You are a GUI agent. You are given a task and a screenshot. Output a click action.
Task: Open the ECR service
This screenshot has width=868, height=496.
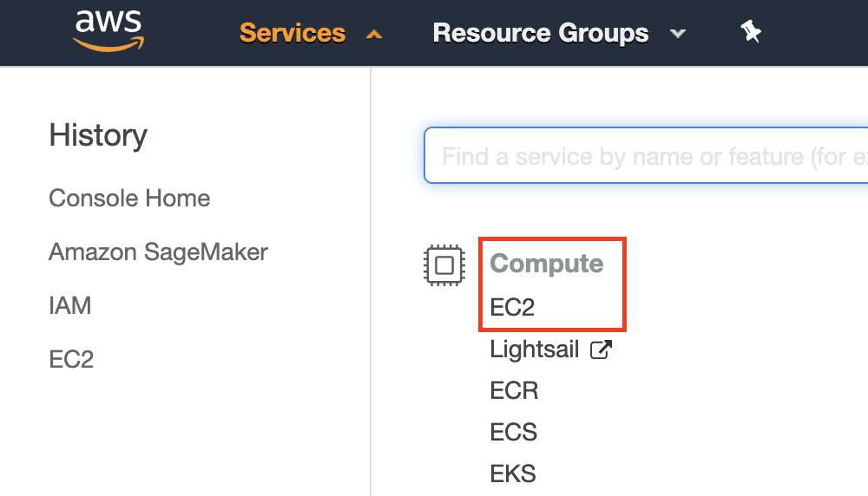click(514, 390)
